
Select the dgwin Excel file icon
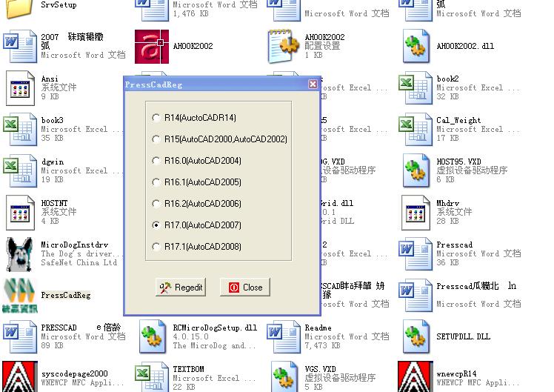coord(20,171)
